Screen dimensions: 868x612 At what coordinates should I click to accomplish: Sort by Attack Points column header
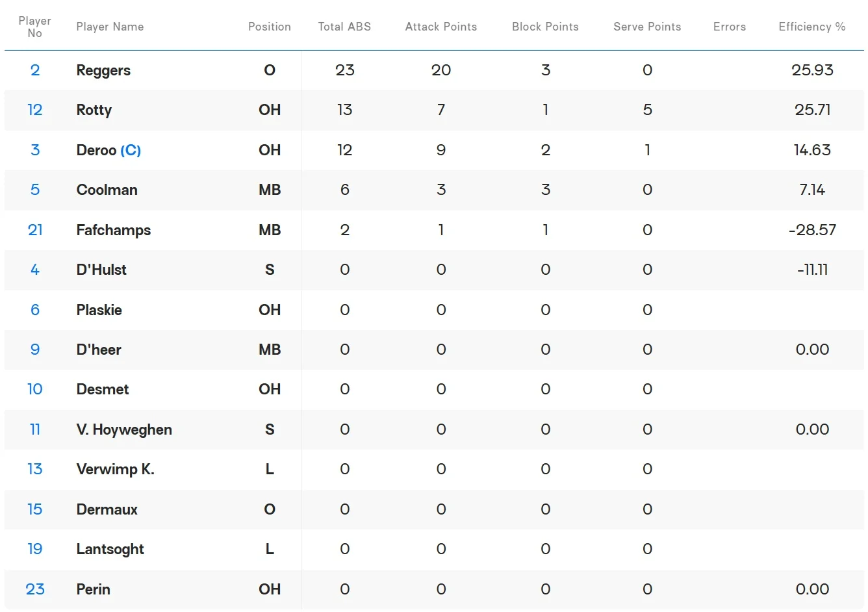coord(441,27)
